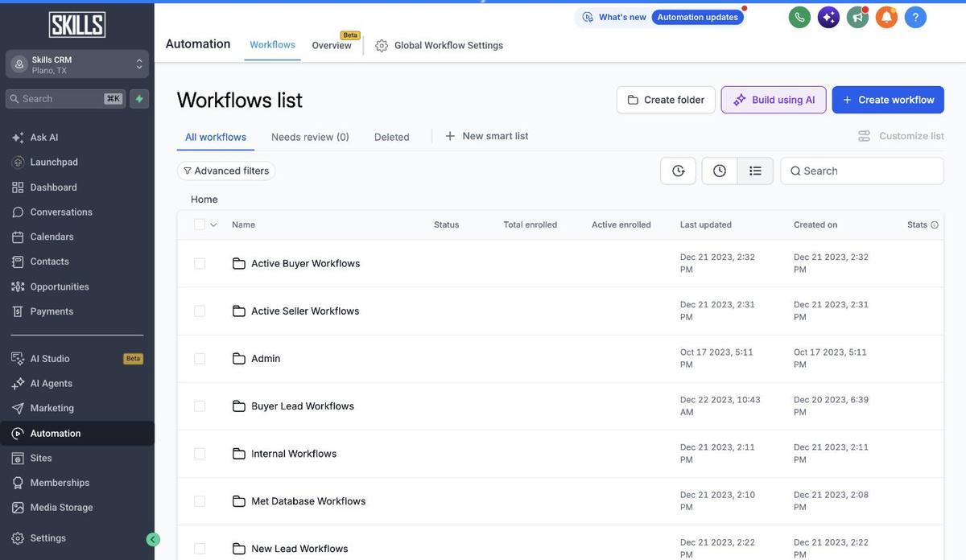Select the Needs review (0) tab
This screenshot has width=966, height=560.
click(x=310, y=137)
